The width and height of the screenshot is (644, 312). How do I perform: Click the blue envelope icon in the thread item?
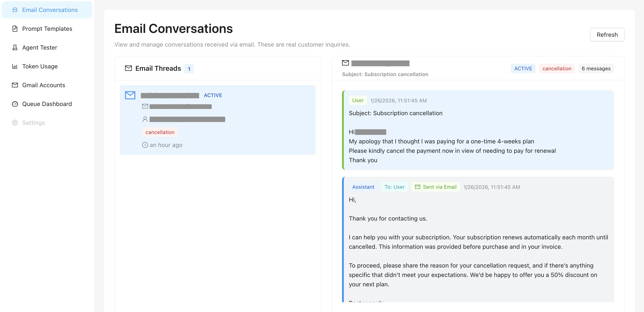(x=130, y=95)
